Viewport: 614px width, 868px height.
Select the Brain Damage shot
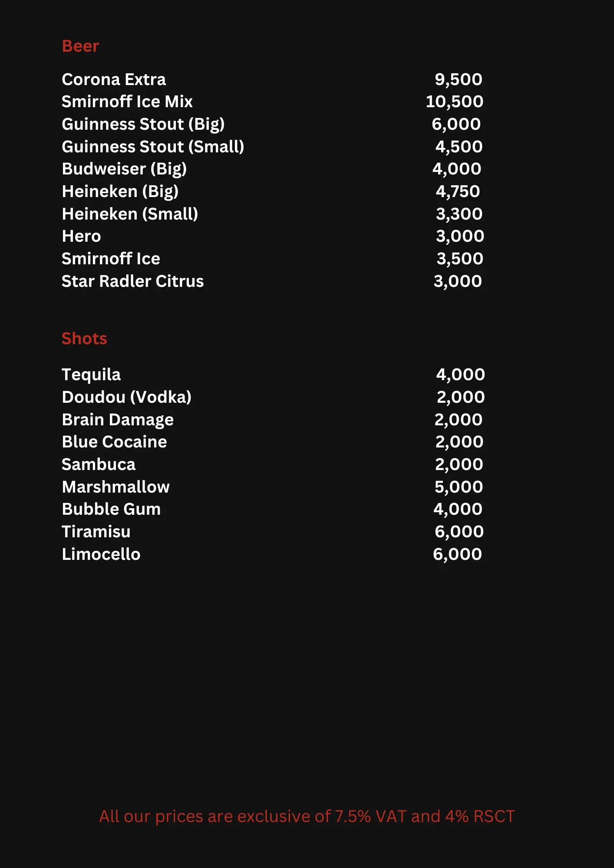118,420
